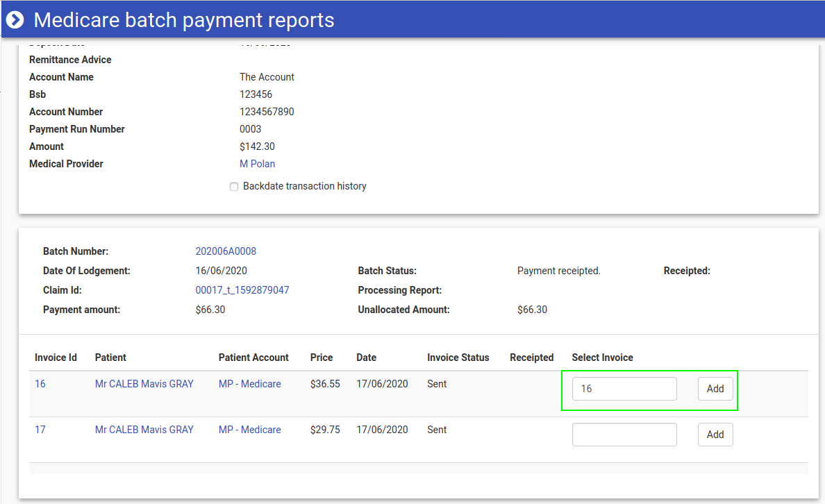The image size is (825, 504).
Task: Open medical provider M Polan link
Action: (257, 164)
